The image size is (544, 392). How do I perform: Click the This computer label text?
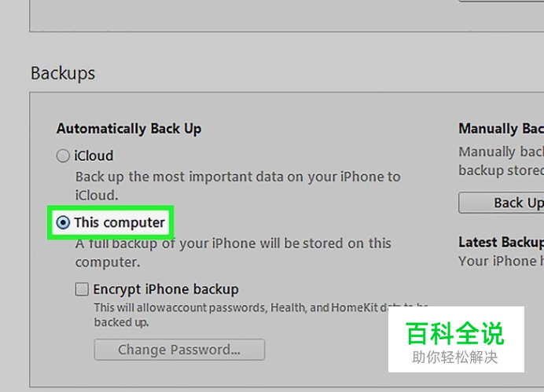[x=119, y=222]
